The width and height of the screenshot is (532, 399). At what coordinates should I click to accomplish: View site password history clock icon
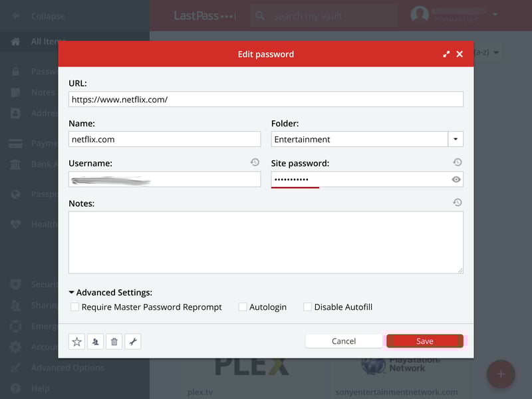(x=457, y=162)
